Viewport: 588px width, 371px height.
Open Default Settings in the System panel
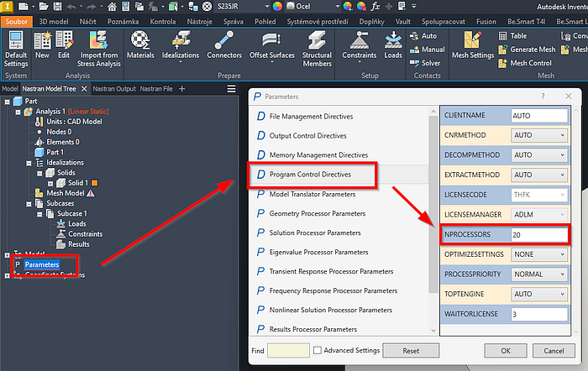pos(16,50)
